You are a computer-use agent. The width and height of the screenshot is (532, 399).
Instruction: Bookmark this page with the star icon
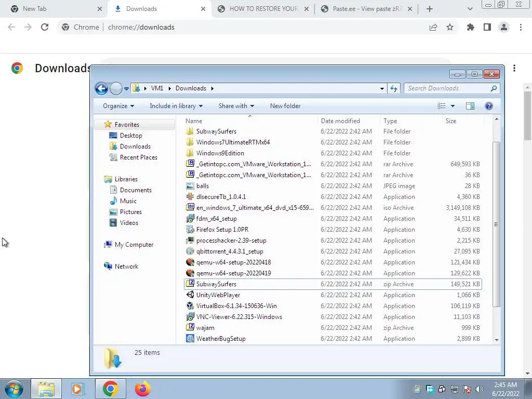click(x=450, y=27)
